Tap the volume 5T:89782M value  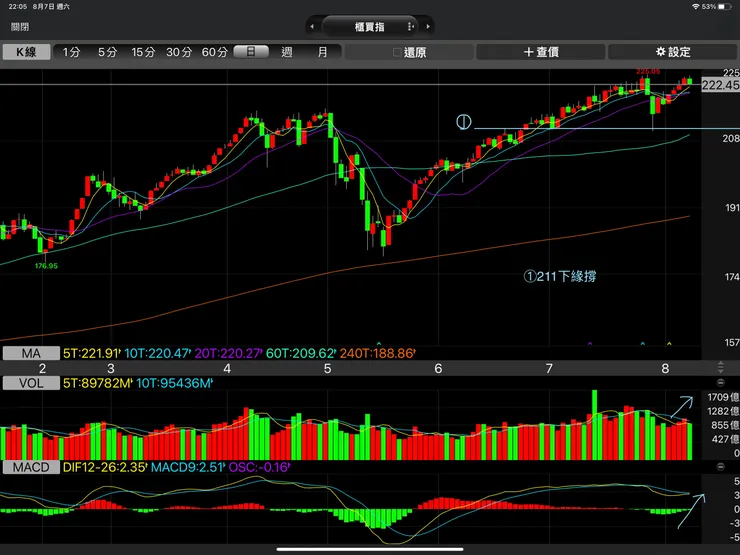coord(97,383)
